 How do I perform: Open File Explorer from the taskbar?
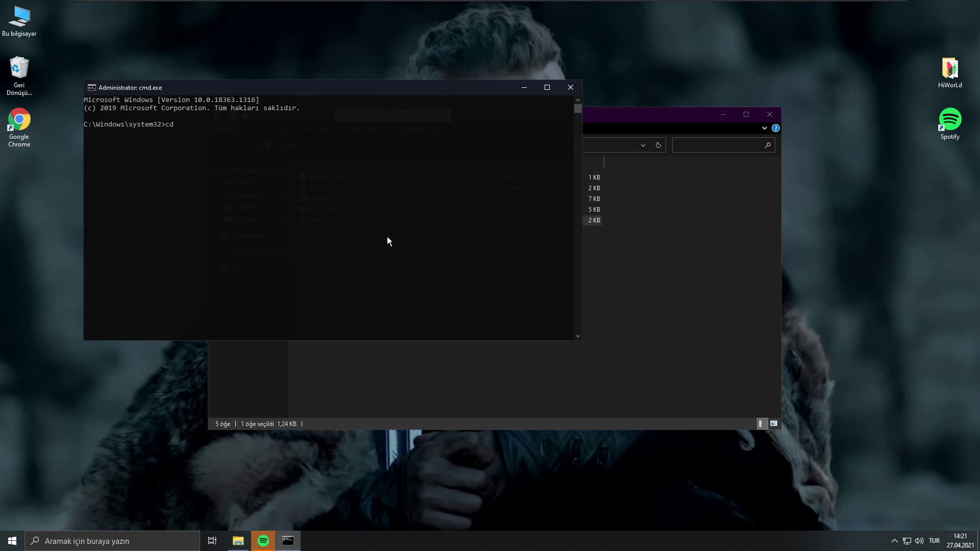(x=238, y=540)
